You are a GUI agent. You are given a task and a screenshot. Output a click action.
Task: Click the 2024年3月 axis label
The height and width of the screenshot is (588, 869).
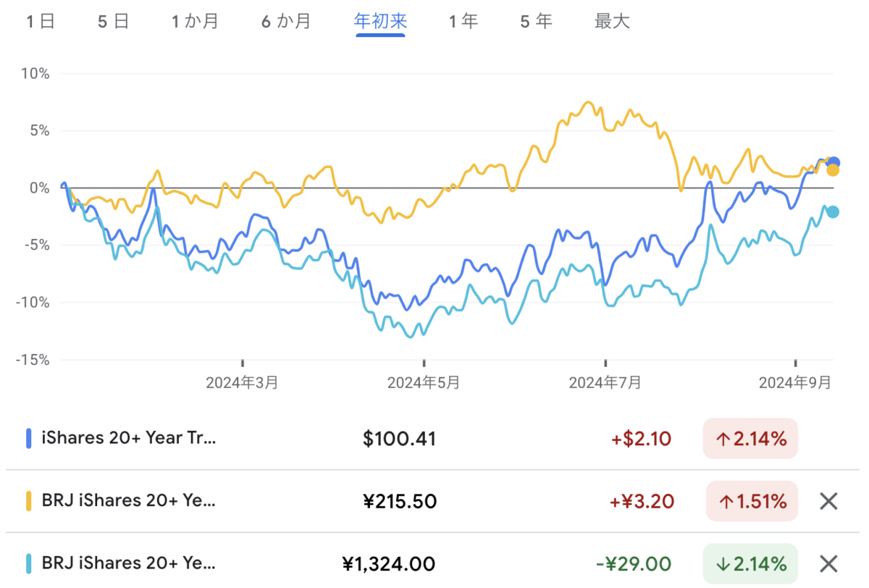coord(242,383)
